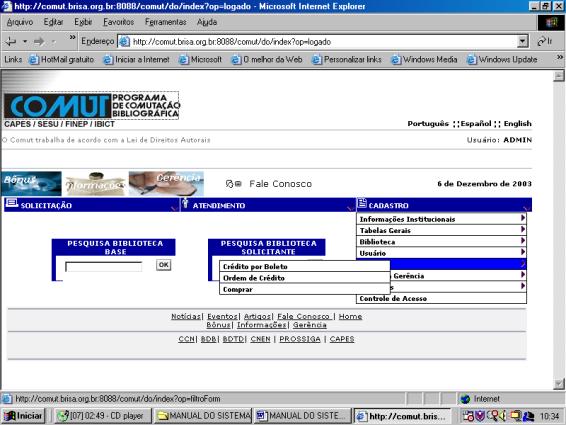This screenshot has height=425, width=566.
Task: Open the HotMail gratuito links-bar shortcut
Action: 61,60
